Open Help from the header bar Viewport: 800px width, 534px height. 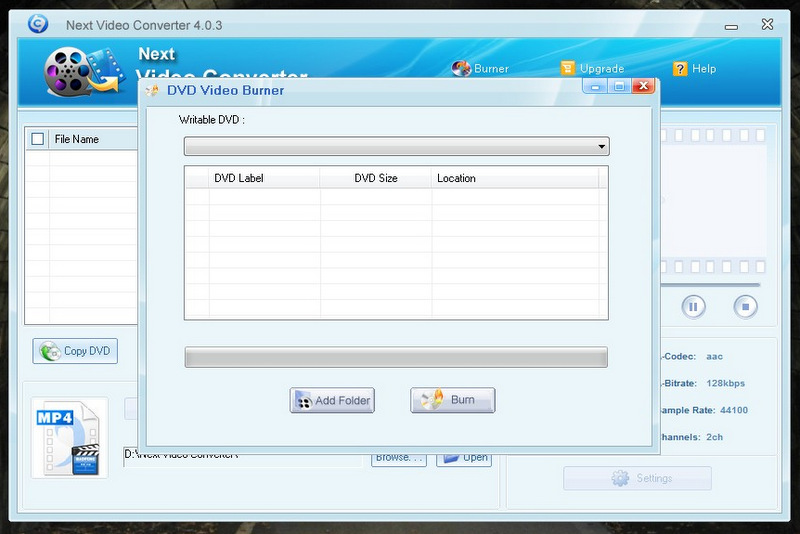coord(694,68)
